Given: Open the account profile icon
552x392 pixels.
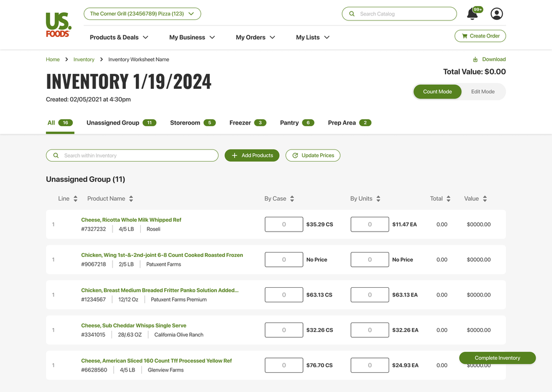Looking at the screenshot, I should pos(496,14).
